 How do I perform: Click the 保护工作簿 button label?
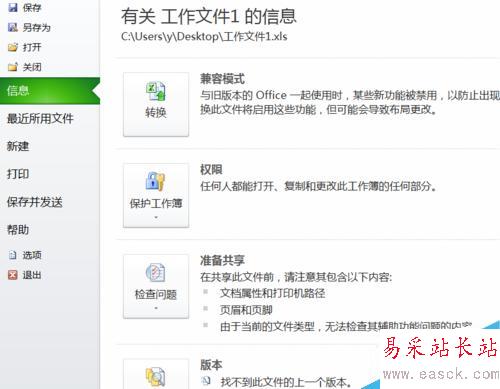(156, 203)
